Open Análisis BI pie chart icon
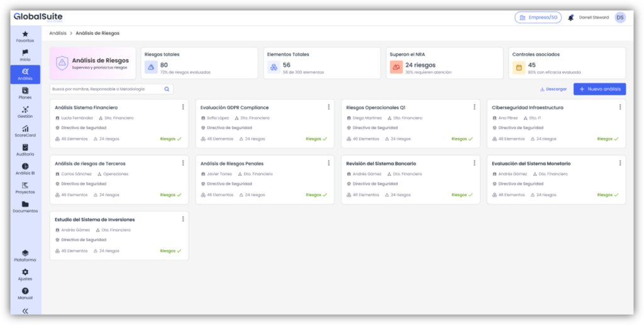 click(x=25, y=166)
